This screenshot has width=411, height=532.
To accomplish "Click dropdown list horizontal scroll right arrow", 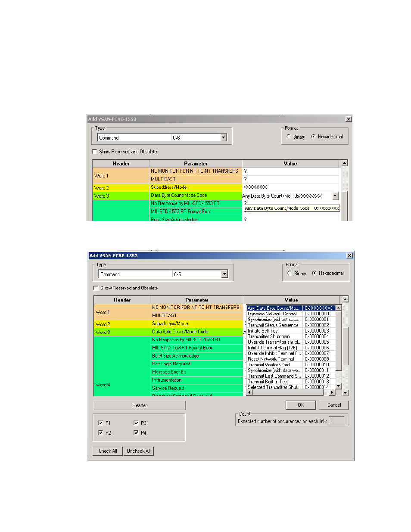I will (332, 392).
